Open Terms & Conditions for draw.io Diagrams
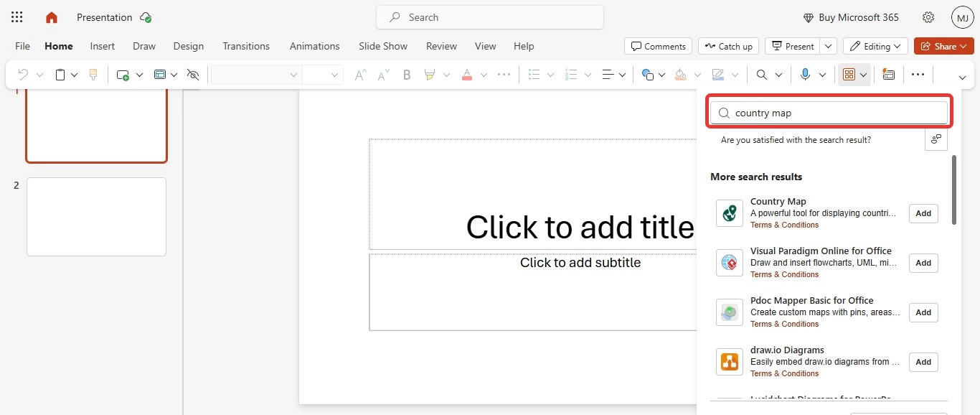This screenshot has height=415, width=980. (x=784, y=373)
